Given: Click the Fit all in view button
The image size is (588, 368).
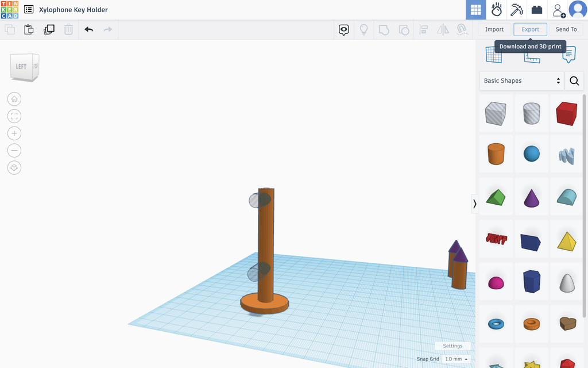Looking at the screenshot, I should pyautogui.click(x=14, y=116).
